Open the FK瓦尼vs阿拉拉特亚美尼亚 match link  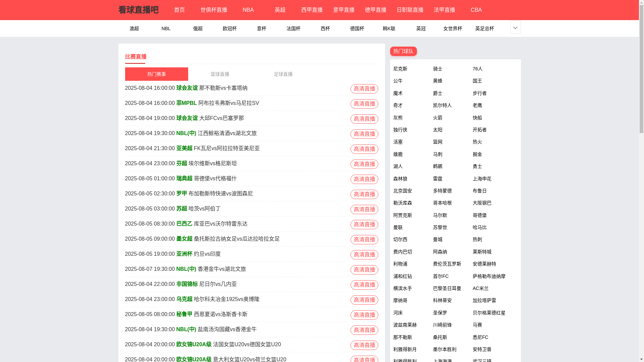[x=227, y=148]
